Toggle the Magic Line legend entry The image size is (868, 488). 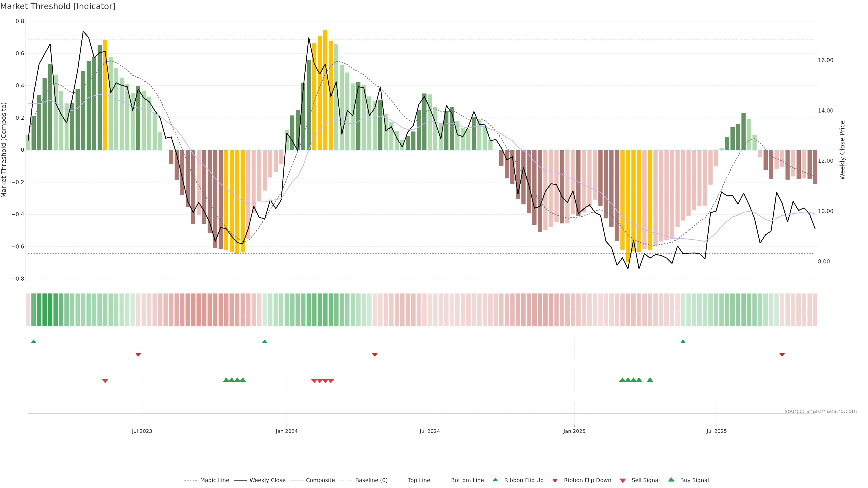(214, 480)
